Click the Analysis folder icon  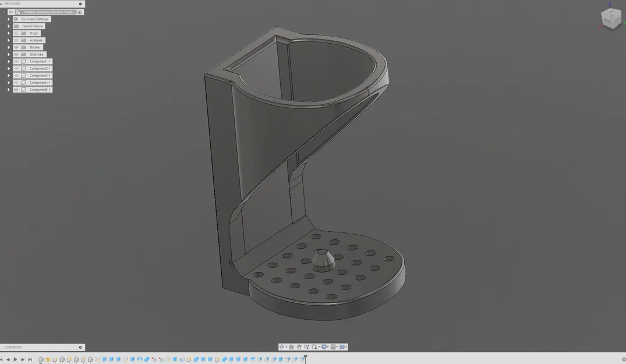click(23, 40)
